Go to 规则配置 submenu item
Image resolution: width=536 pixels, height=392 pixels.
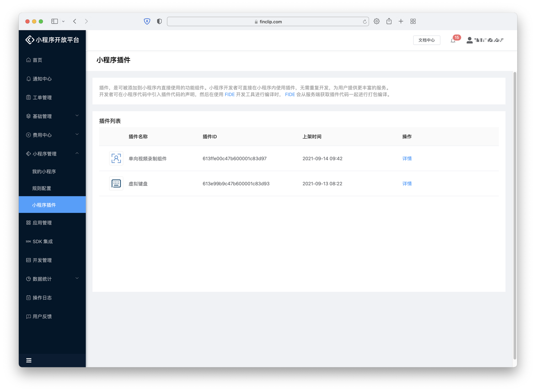tap(42, 188)
